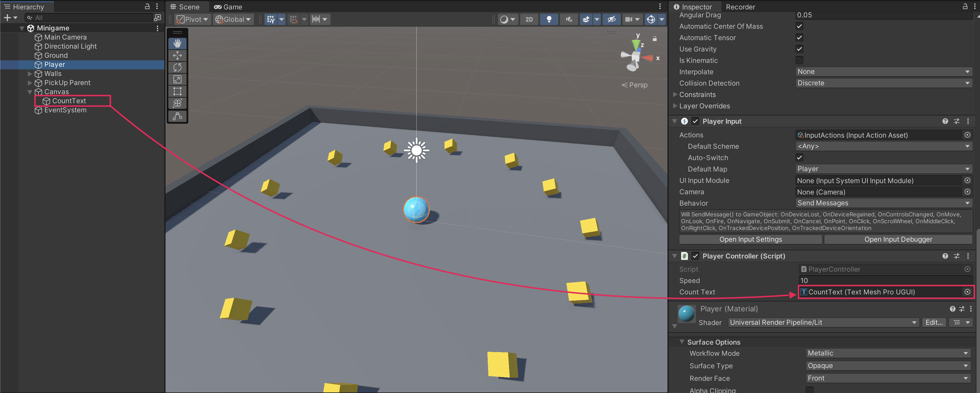Viewport: 980px width, 393px height.
Task: Click Open Input Debugger button
Action: tap(898, 239)
